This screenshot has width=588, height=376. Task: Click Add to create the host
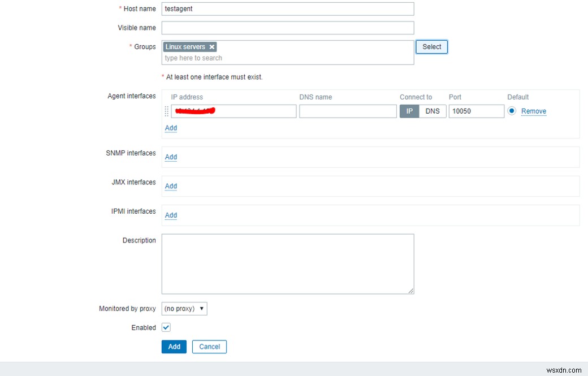[174, 347]
